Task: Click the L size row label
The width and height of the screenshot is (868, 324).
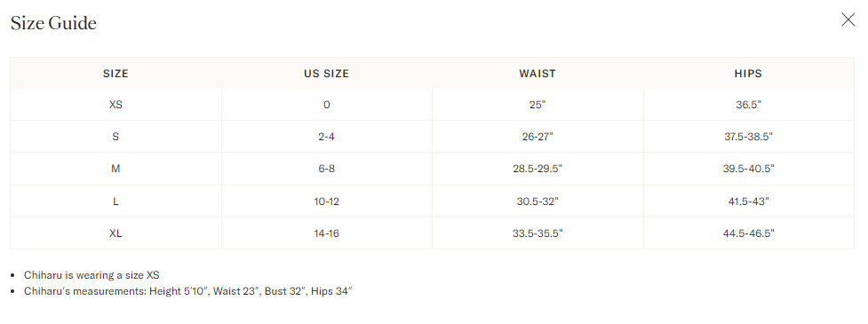Action: point(115,202)
